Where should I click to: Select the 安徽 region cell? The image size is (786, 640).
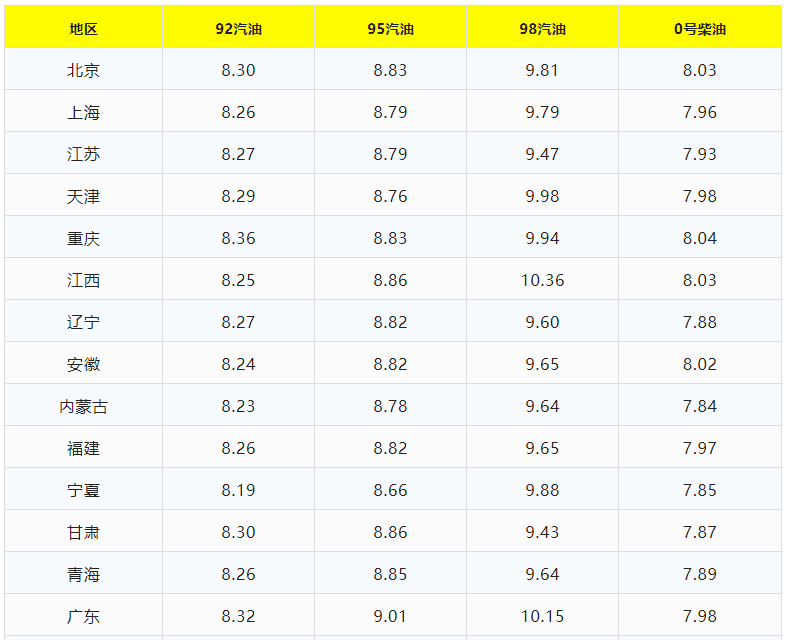83,364
